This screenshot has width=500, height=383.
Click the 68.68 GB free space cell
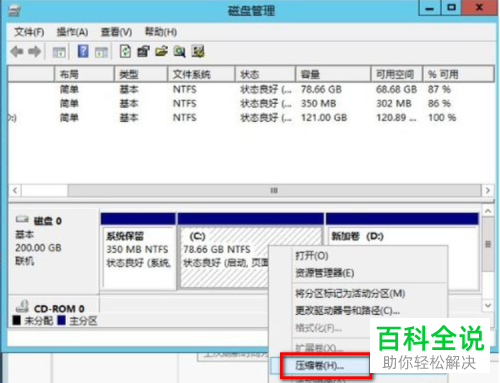pos(396,89)
